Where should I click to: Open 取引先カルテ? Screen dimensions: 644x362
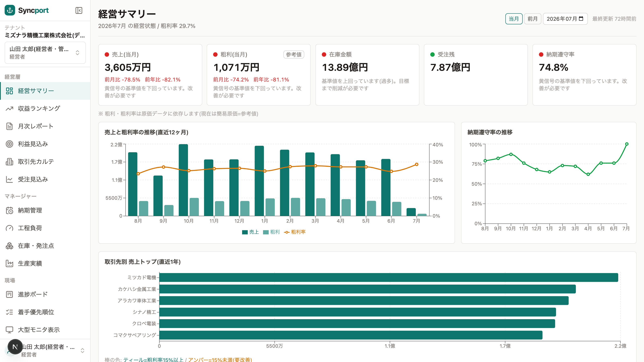[45, 162]
